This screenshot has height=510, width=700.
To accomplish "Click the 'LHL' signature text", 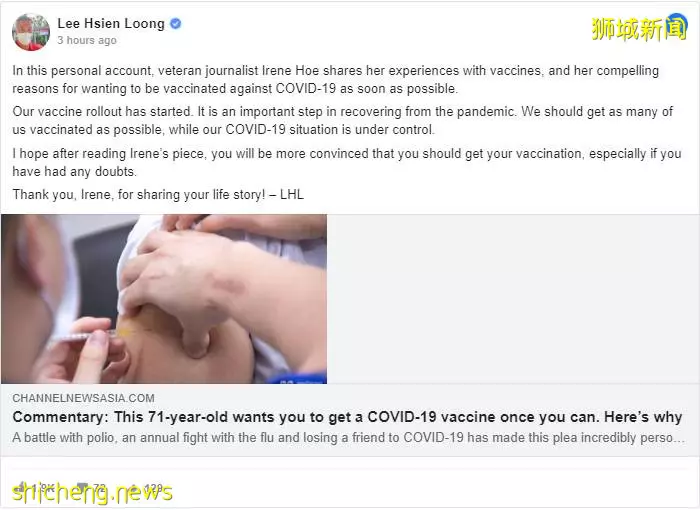I will pyautogui.click(x=292, y=195).
